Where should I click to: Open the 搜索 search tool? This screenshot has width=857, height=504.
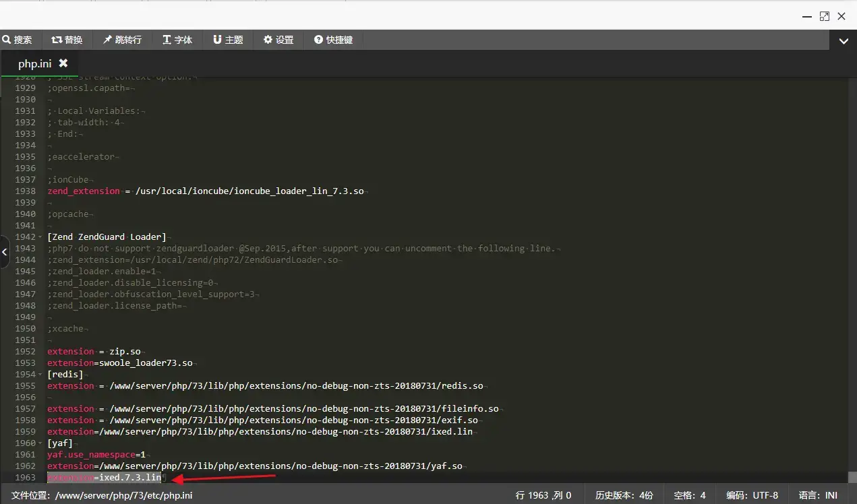point(18,40)
